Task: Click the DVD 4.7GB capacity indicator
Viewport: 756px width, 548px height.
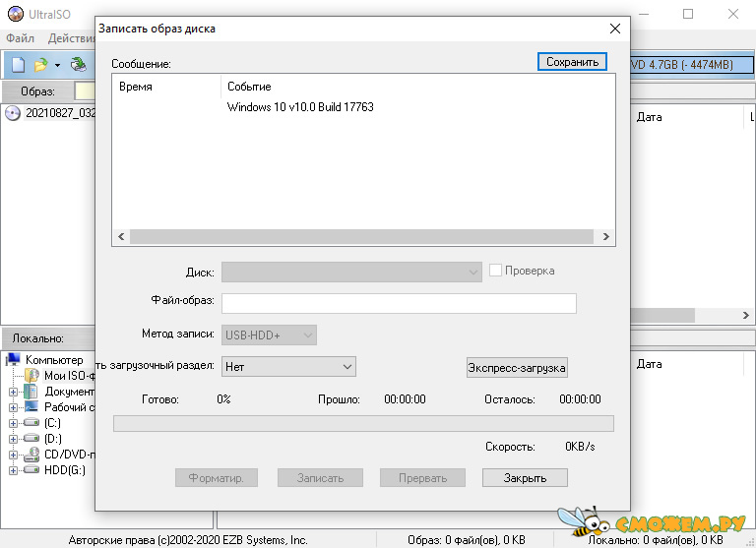Action: pos(692,65)
